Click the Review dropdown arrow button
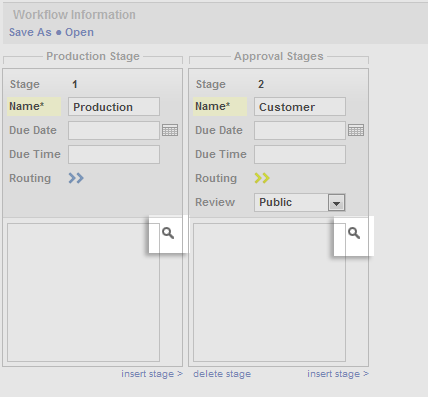Screen dimensions: 428x397 click(x=336, y=203)
